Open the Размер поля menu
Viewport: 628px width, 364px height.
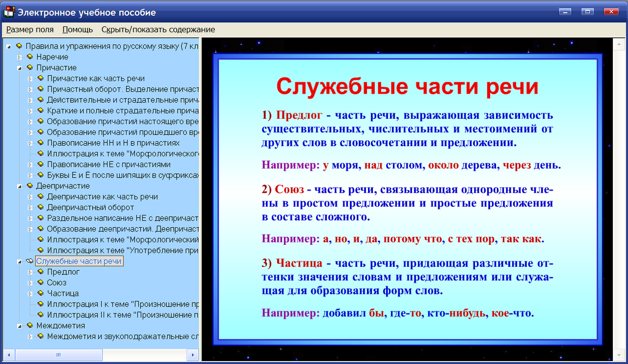pyautogui.click(x=30, y=29)
